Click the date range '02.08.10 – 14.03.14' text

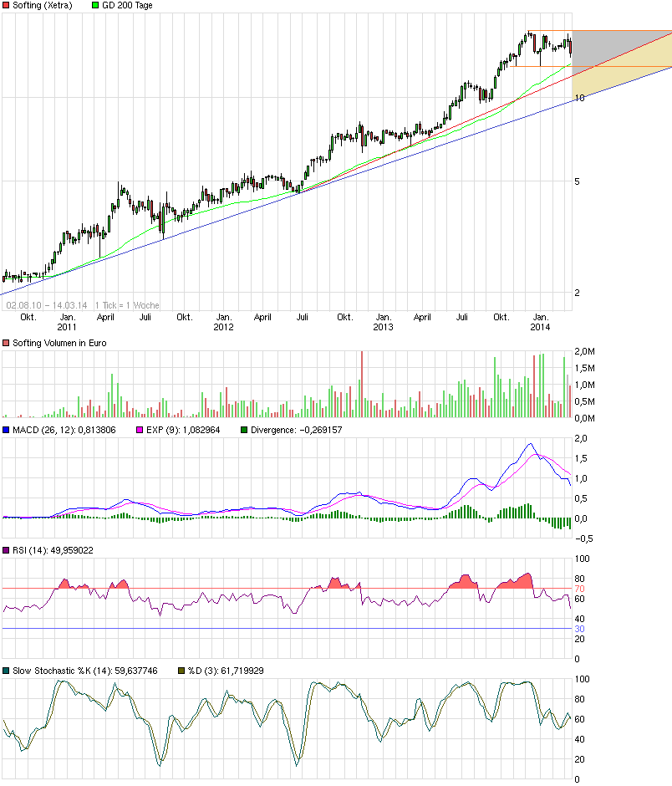click(x=47, y=305)
